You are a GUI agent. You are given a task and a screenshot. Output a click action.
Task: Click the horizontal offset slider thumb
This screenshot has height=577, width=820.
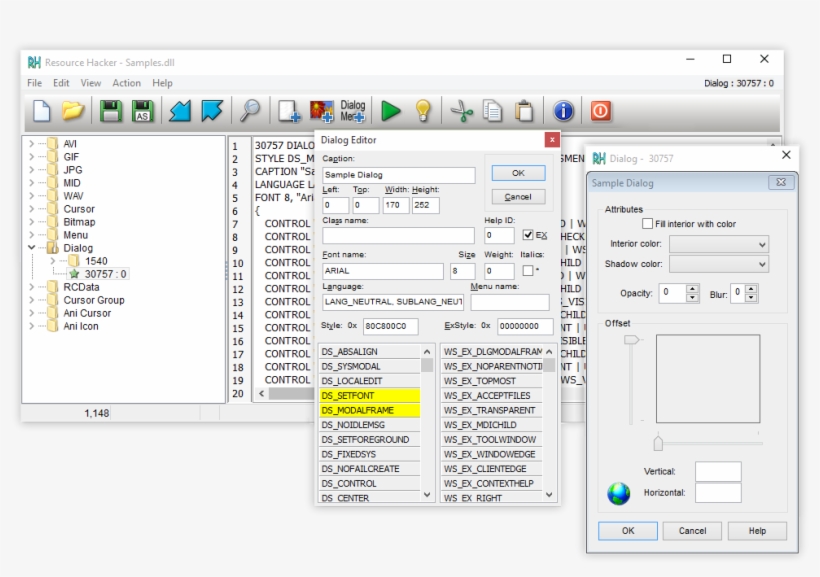coord(658,443)
